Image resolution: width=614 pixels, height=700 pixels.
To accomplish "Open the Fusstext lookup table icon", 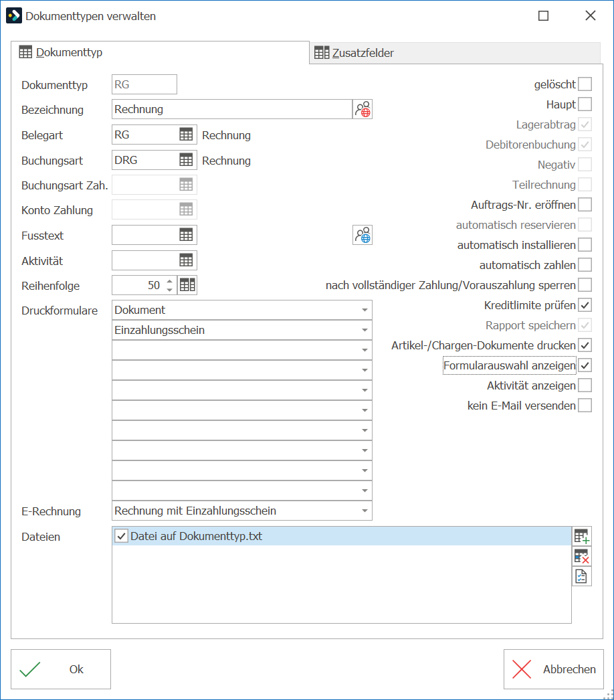I will [x=186, y=236].
